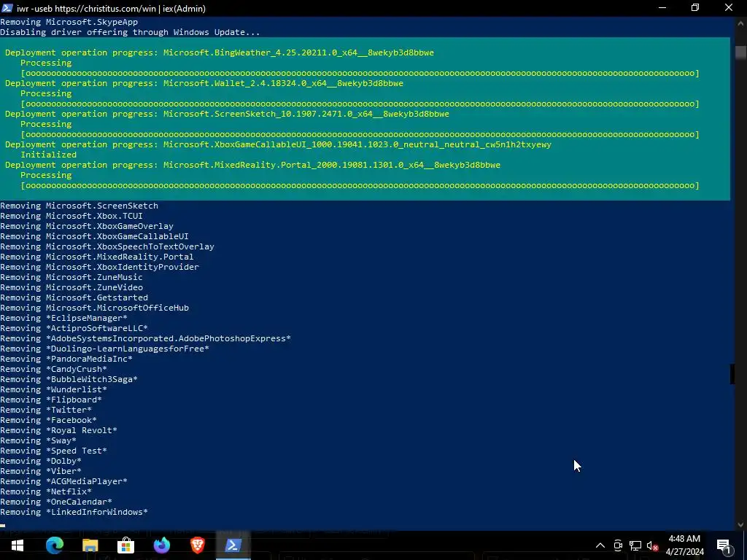Close the PowerShell window
The image size is (747, 560).
tap(729, 7)
